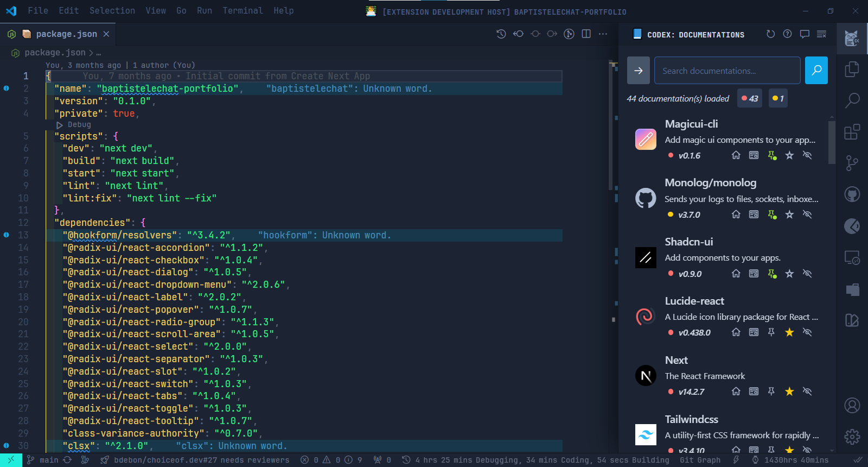The image size is (868, 467).
Task: Open the Codex cat icon in activity bar
Action: pos(852,39)
